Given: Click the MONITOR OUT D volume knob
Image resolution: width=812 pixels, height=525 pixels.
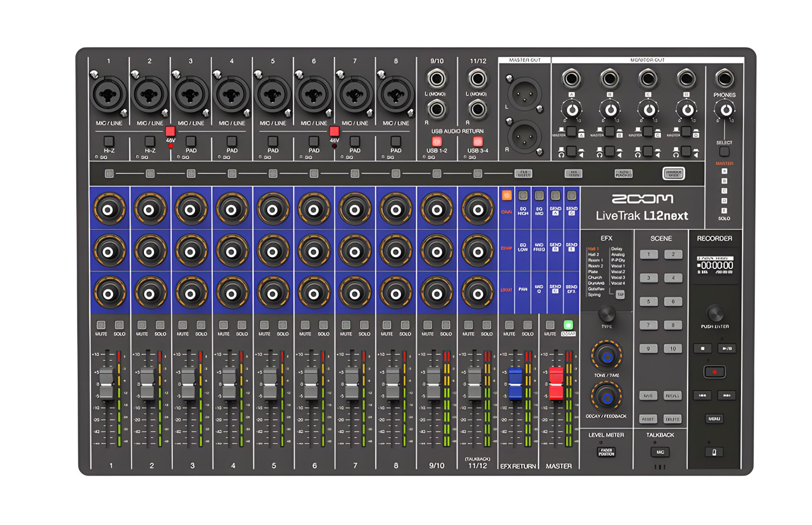Looking at the screenshot, I should (x=687, y=110).
